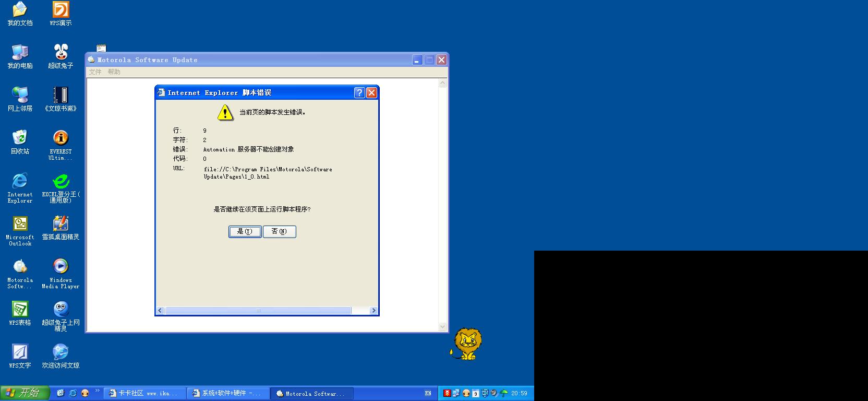868x401 pixels.
Task: Select the 我的文档 desktop icon
Action: (20, 14)
